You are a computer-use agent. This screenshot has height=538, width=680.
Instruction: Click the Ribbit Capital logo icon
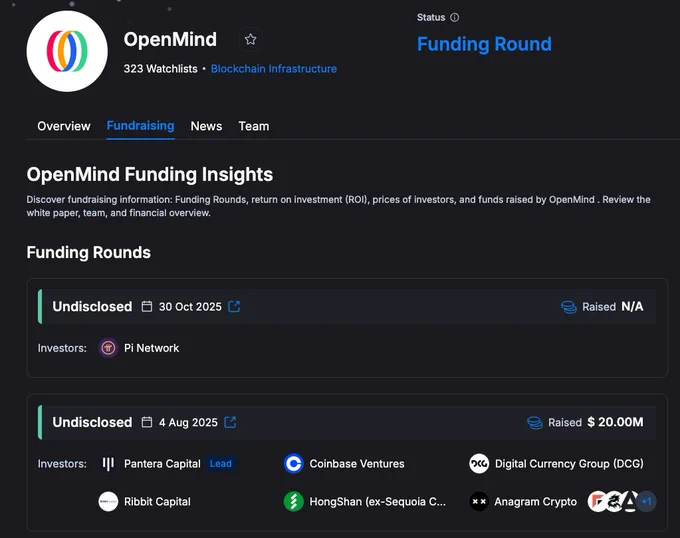click(x=108, y=502)
